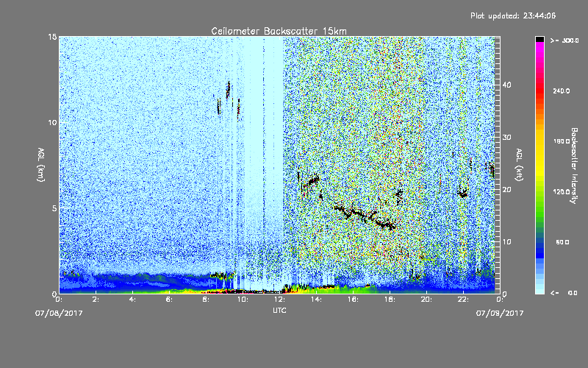Click the '>= 300.0' colorbar label
588x368 pixels.
point(564,40)
